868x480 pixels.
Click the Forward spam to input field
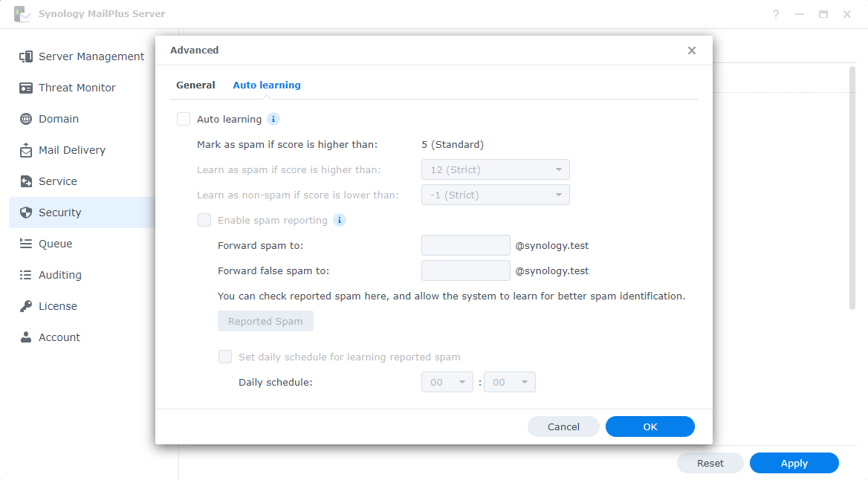pyautogui.click(x=465, y=245)
